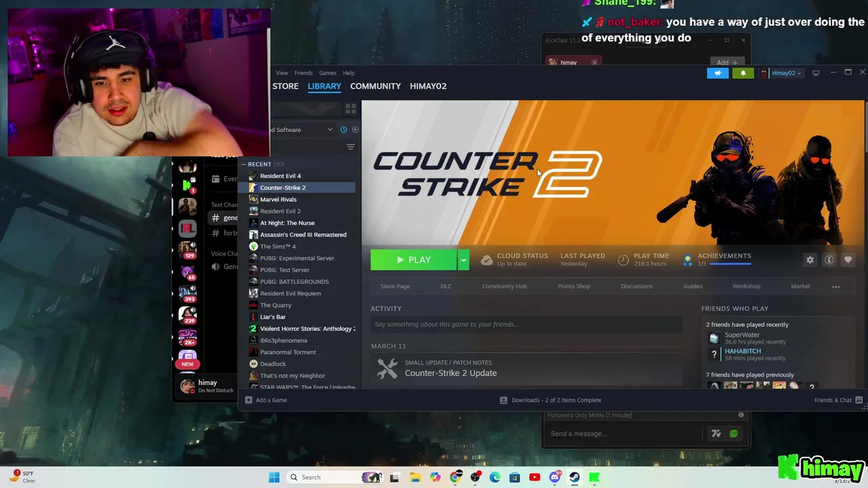Image resolution: width=868 pixels, height=488 pixels.
Task: Click the taskbar Search box
Action: (x=334, y=477)
